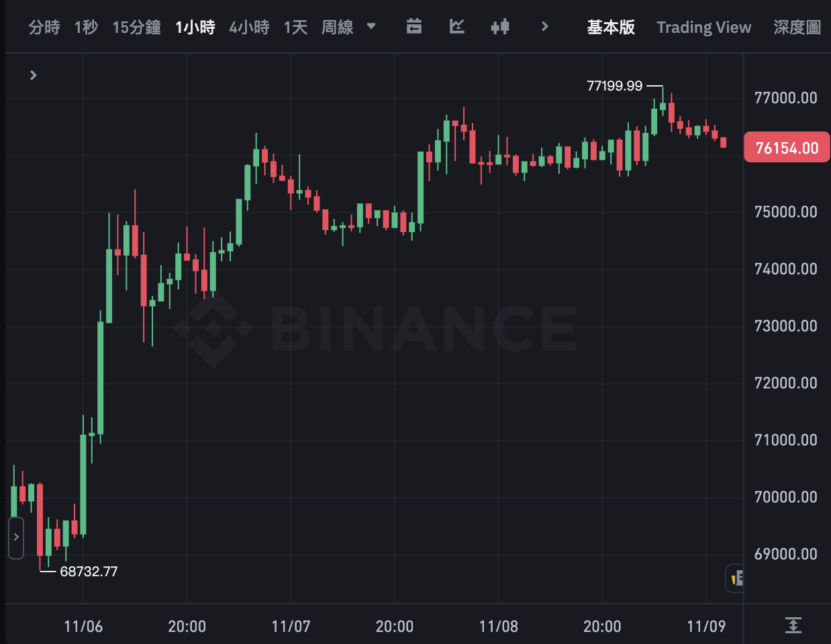The image size is (831, 644).
Task: Click the auto-fit price scale icon
Action: [793, 625]
